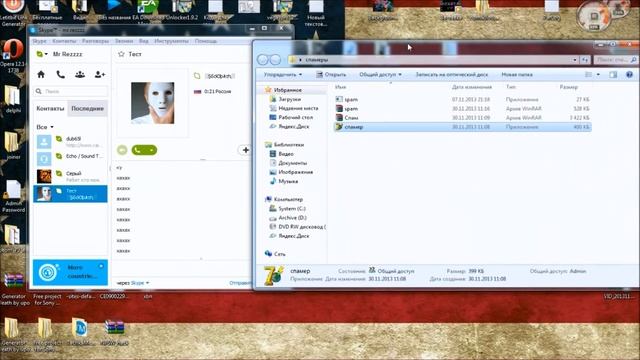Select the Спам archive file
The image size is (640, 360).
462,118
